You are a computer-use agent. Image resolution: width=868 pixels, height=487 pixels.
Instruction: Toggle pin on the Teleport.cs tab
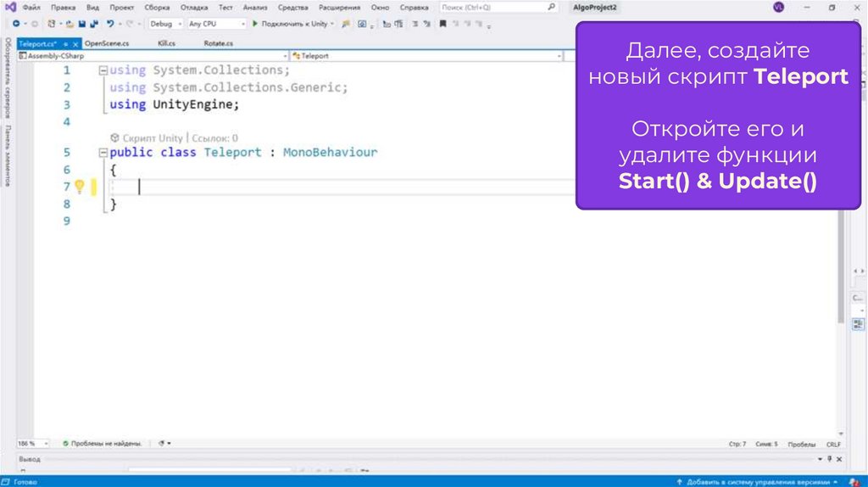coord(65,44)
